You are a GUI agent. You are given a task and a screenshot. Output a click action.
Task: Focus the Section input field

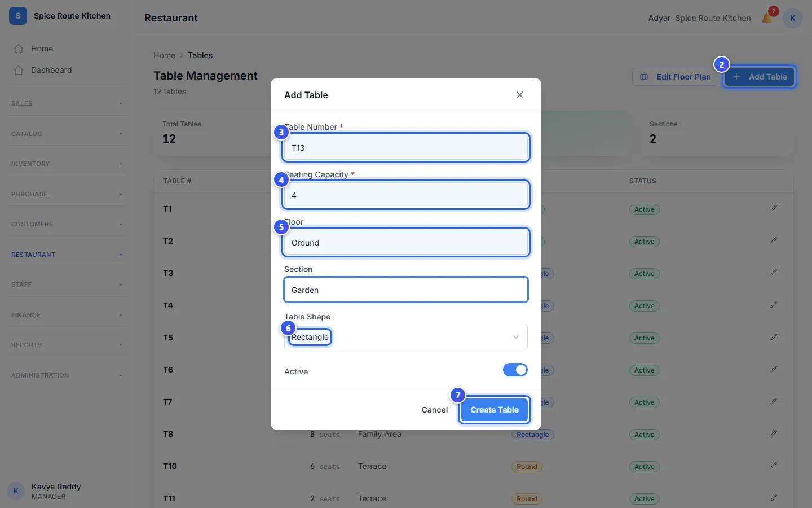406,290
